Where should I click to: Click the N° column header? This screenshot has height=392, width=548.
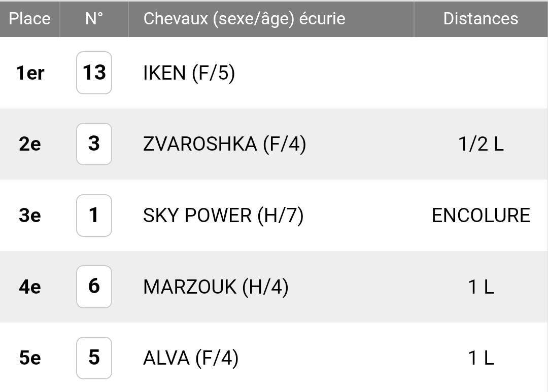pyautogui.click(x=94, y=19)
